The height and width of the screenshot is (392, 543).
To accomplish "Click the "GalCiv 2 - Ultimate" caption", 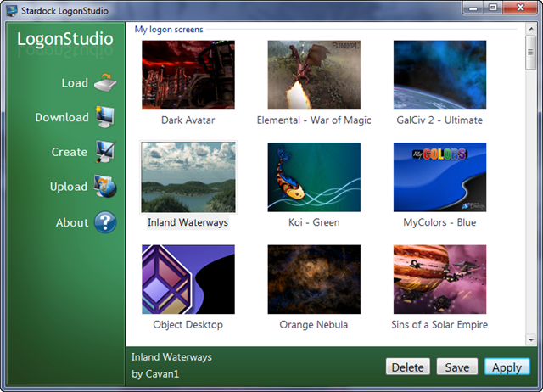I will coord(439,120).
